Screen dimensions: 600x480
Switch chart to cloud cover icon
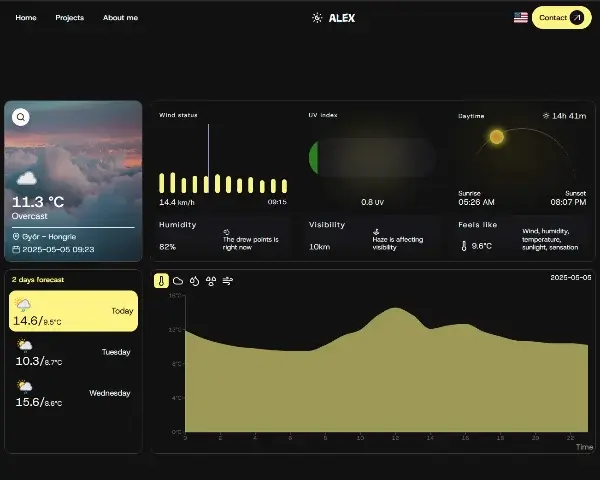click(x=178, y=281)
